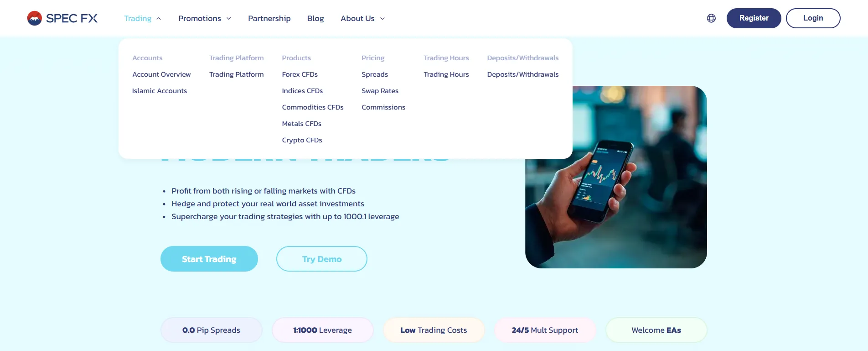Click the Pricing column heading
Image resolution: width=868 pixels, height=351 pixels.
[373, 58]
